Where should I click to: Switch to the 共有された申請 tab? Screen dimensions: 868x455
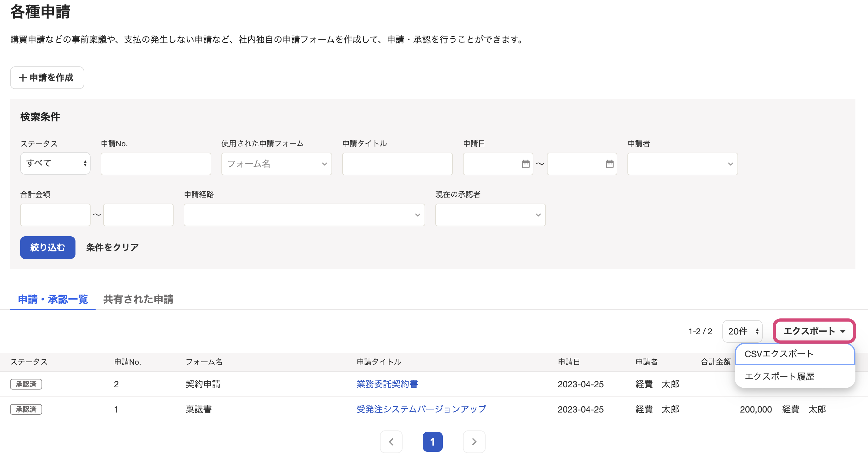point(138,299)
